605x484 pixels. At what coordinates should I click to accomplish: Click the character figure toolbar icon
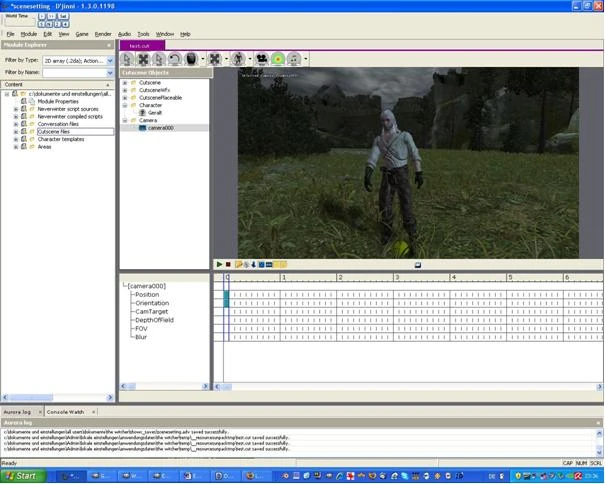pos(238,59)
